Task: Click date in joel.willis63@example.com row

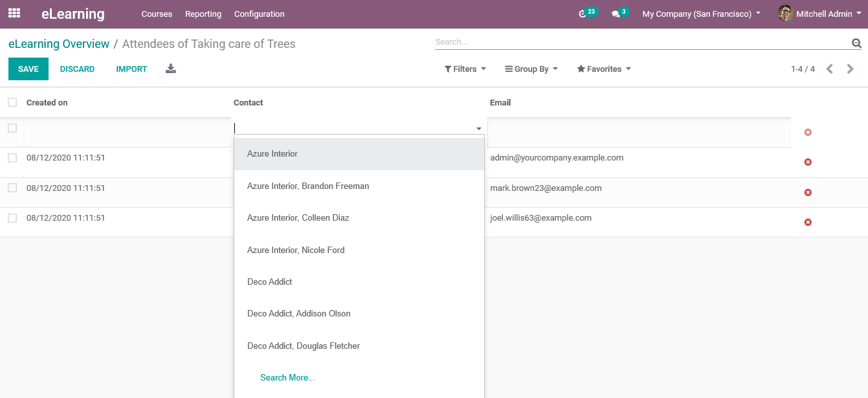Action: [65, 218]
